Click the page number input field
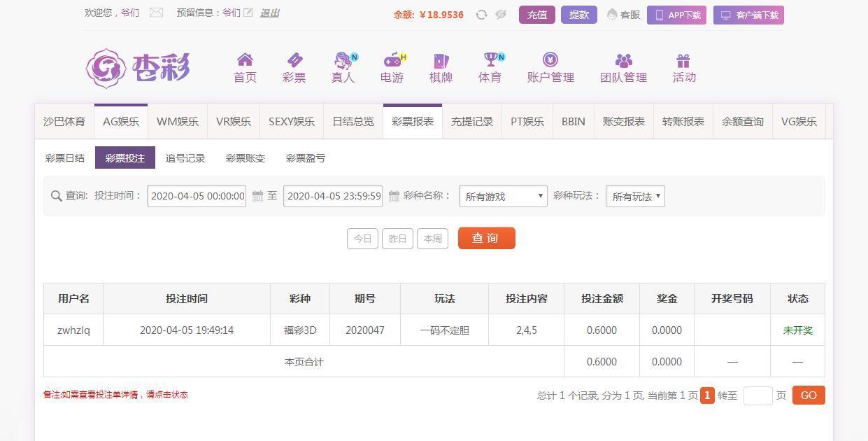 coord(757,395)
